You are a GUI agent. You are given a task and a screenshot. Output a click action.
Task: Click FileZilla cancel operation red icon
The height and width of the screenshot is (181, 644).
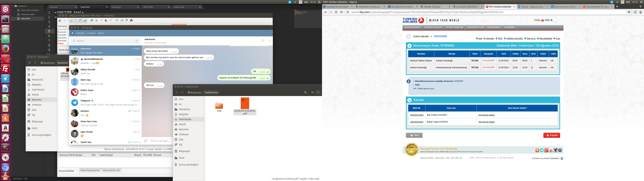106,20
